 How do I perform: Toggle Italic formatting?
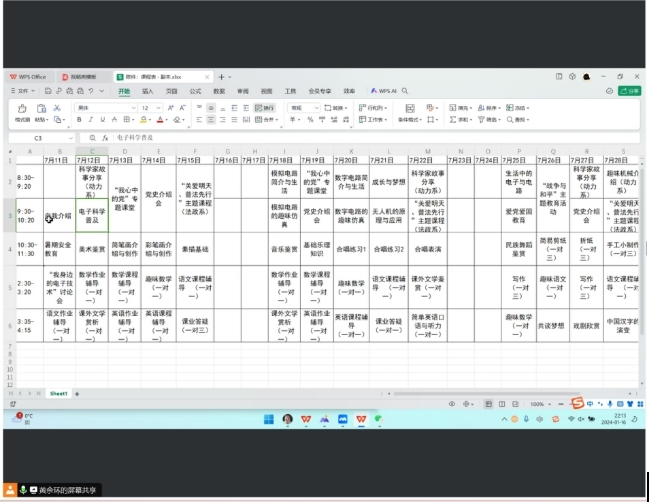90,119
